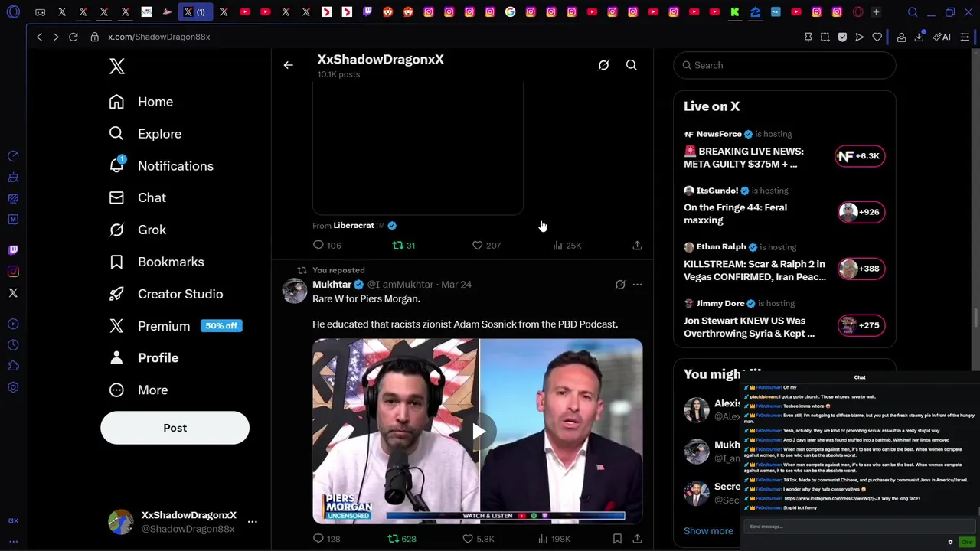Open Mukhtar profile name link

pos(332,285)
